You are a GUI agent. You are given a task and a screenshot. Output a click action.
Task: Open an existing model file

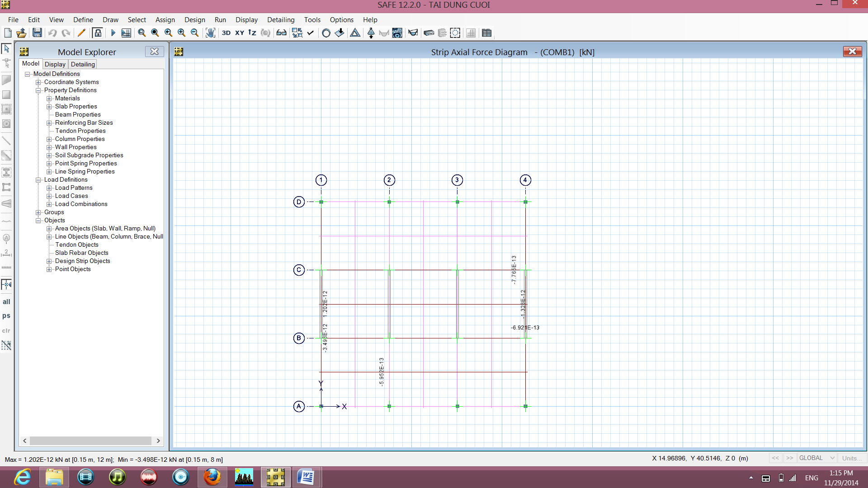click(21, 33)
